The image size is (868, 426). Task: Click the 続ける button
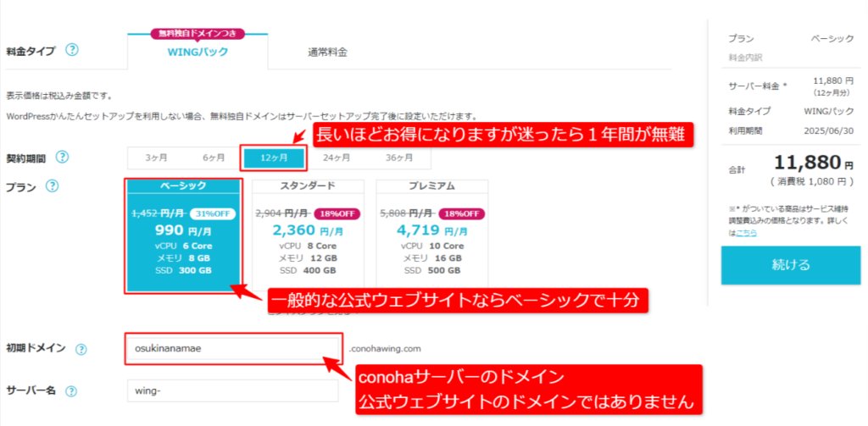pyautogui.click(x=791, y=265)
